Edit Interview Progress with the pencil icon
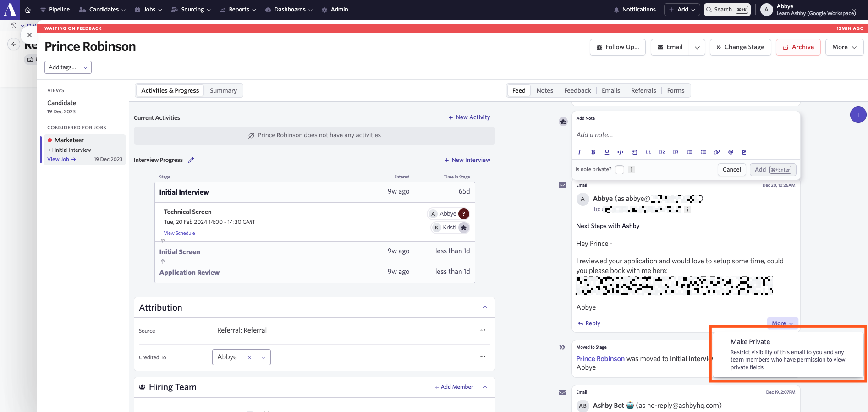Viewport: 868px width, 412px height. (191, 160)
